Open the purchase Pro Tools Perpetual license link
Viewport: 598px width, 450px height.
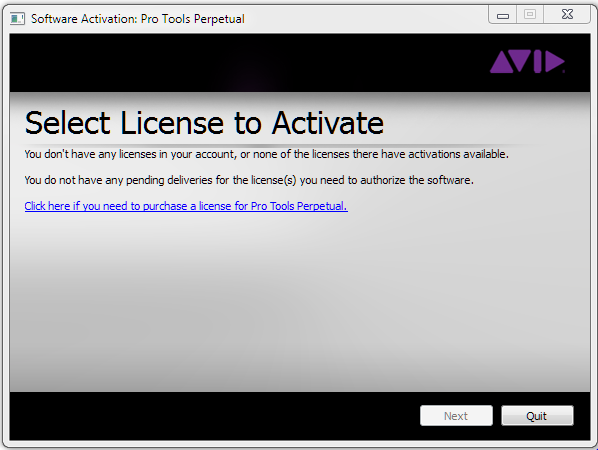click(x=186, y=206)
